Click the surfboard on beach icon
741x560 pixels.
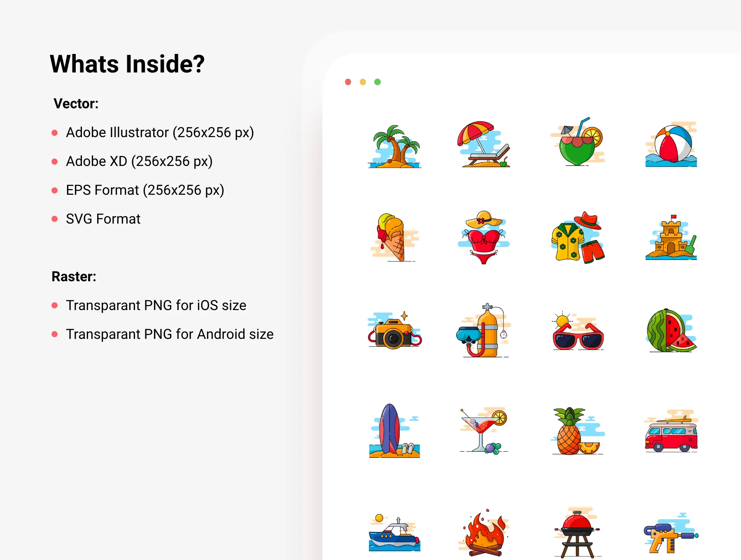[x=394, y=431]
